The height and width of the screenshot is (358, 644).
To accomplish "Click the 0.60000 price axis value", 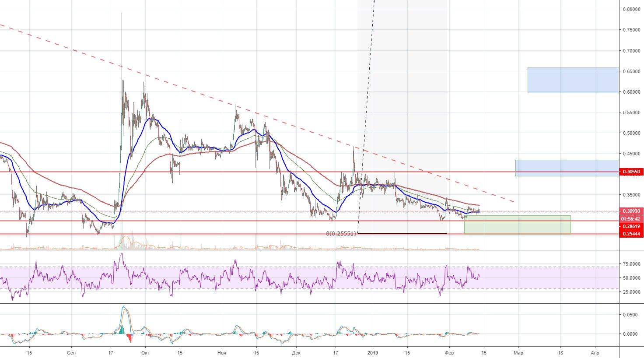I will point(631,92).
